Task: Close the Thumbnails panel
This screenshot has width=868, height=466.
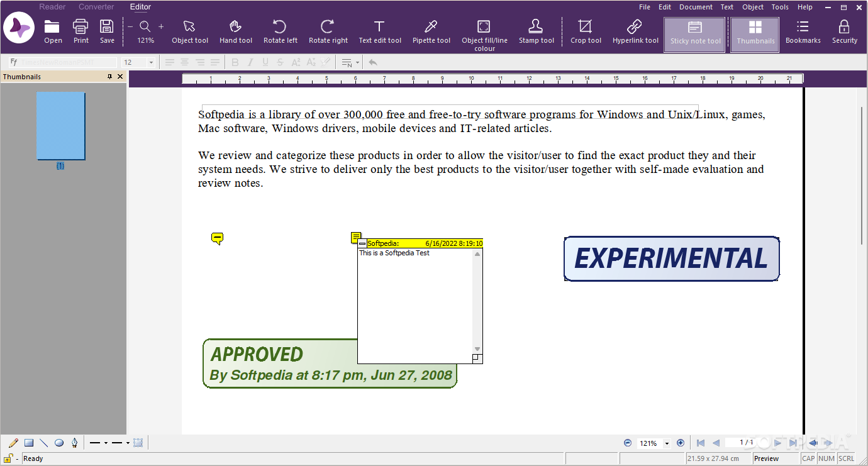Action: pyautogui.click(x=121, y=77)
